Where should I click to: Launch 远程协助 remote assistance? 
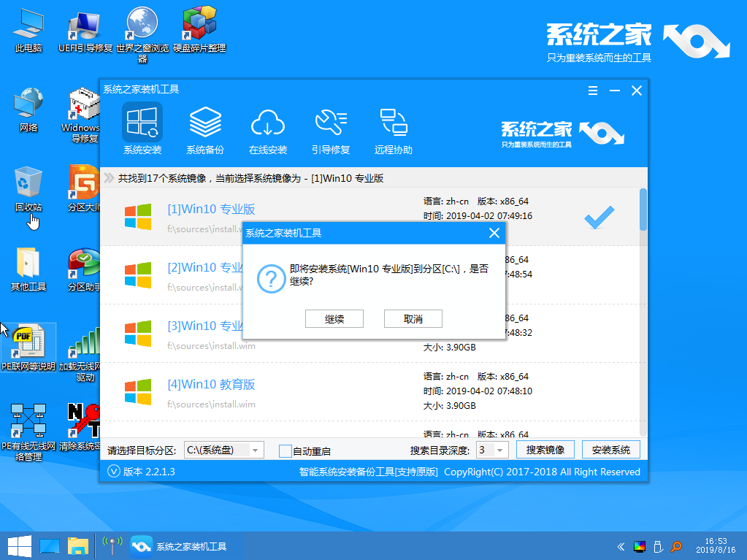394,129
